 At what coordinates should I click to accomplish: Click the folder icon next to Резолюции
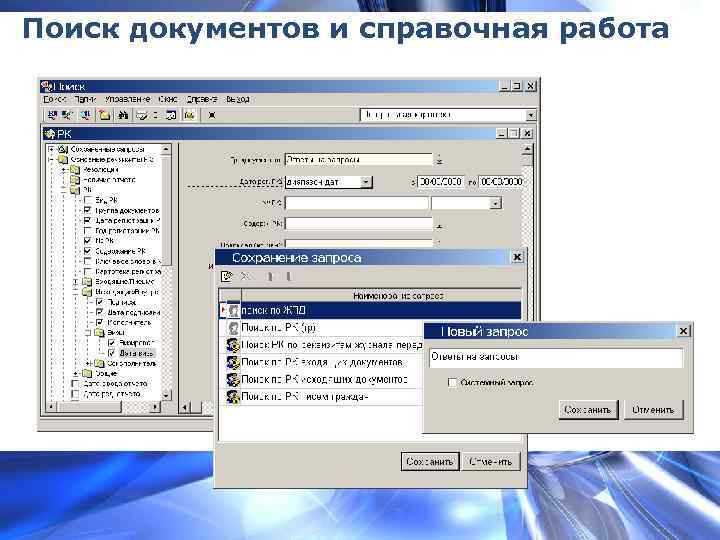[75, 170]
